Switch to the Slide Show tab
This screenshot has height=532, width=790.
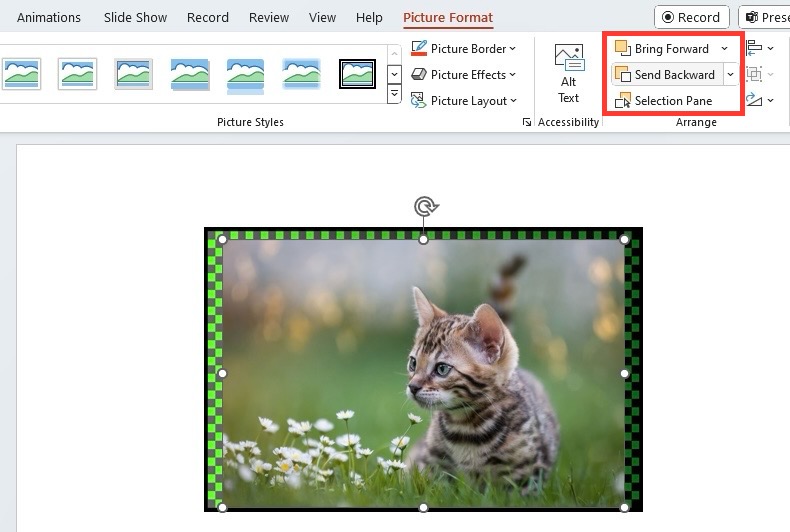(135, 17)
